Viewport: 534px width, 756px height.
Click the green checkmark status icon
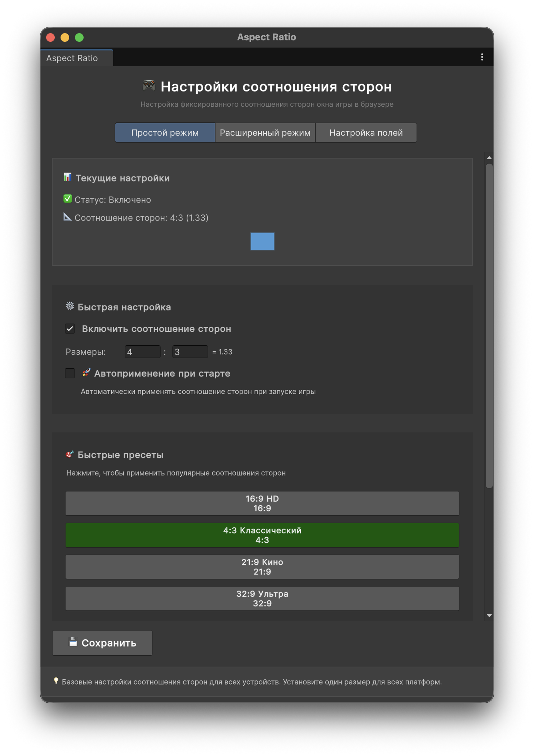[67, 199]
